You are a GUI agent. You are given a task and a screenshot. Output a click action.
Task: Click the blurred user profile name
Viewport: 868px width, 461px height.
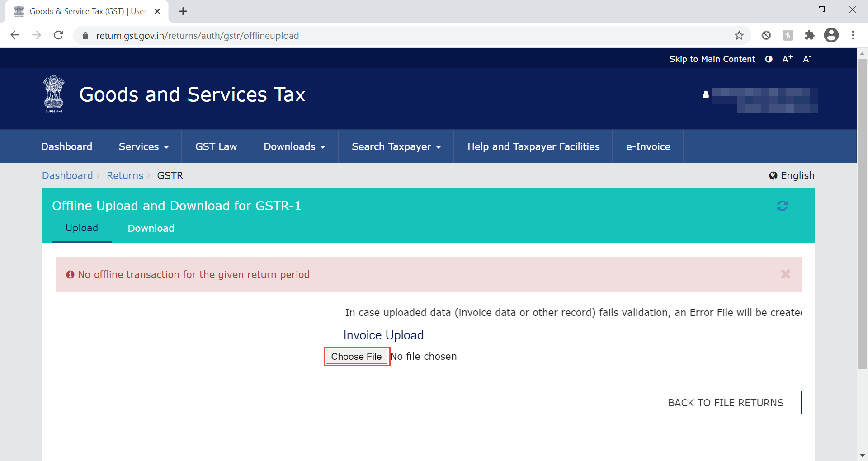point(764,100)
